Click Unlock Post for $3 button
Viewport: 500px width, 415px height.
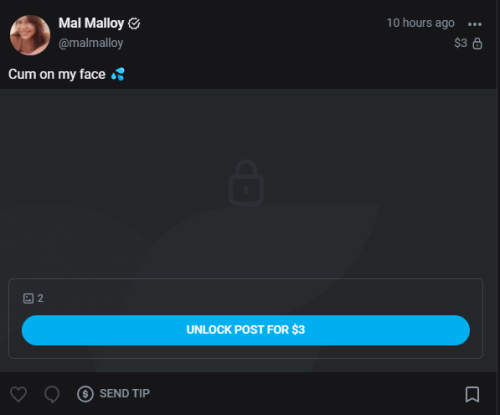(246, 330)
